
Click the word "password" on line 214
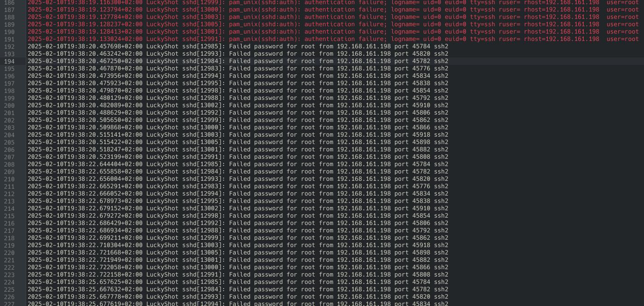point(268,208)
